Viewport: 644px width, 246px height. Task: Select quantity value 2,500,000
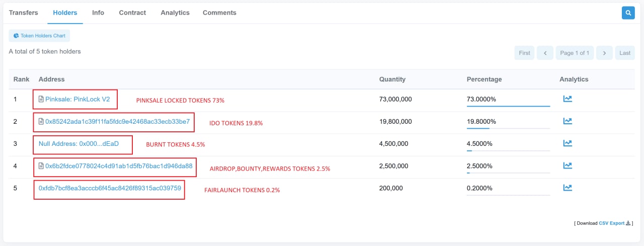394,166
